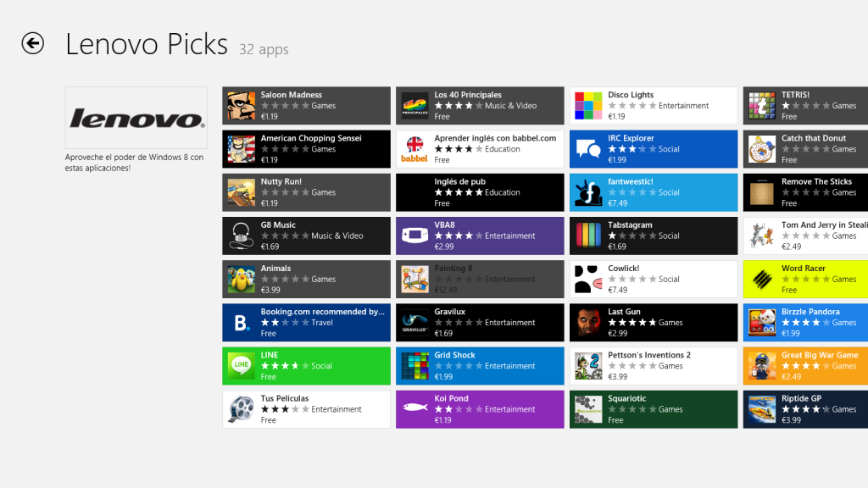
Task: Select the Last Gun face icon
Action: pos(588,323)
